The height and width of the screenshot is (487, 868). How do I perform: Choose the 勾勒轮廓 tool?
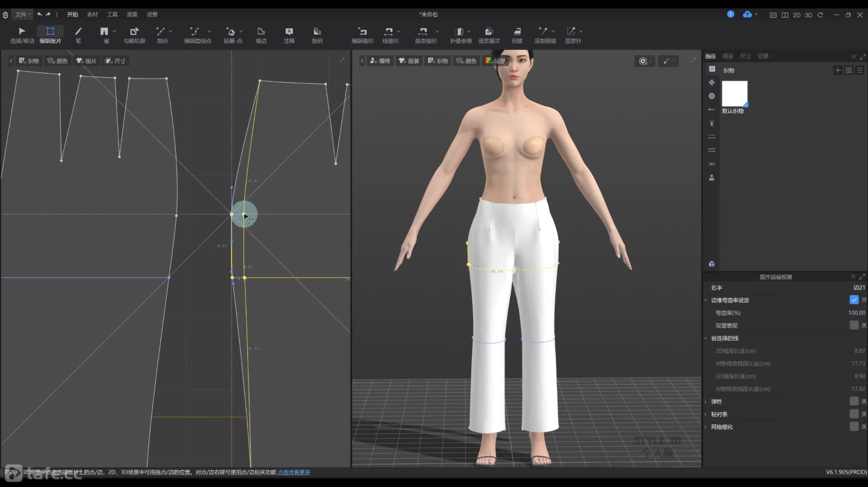coord(134,35)
